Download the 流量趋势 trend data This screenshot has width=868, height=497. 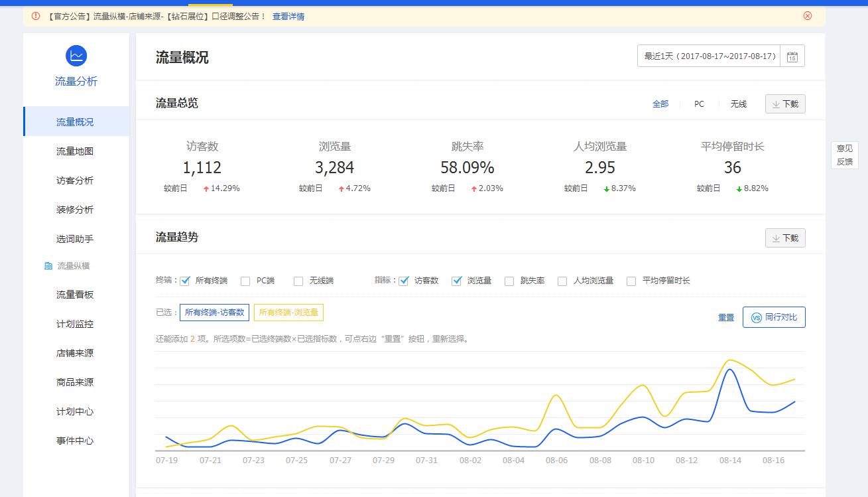pos(785,238)
